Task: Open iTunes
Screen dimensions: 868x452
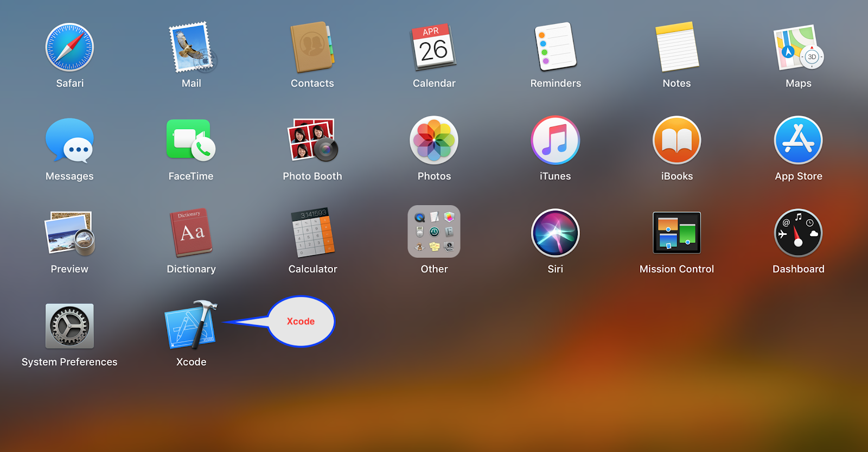Action: click(556, 140)
